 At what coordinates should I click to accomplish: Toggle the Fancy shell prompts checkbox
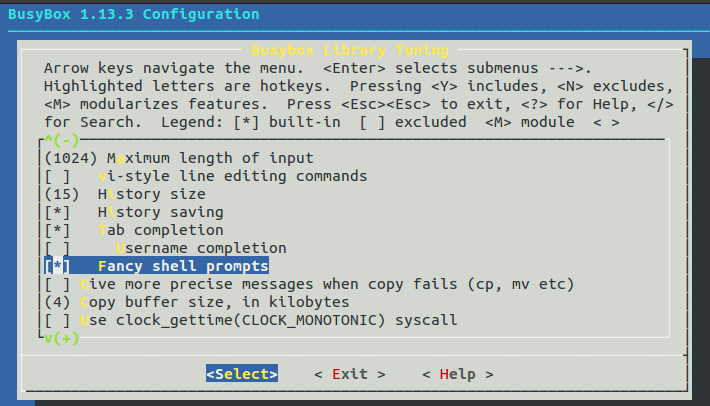[58, 266]
